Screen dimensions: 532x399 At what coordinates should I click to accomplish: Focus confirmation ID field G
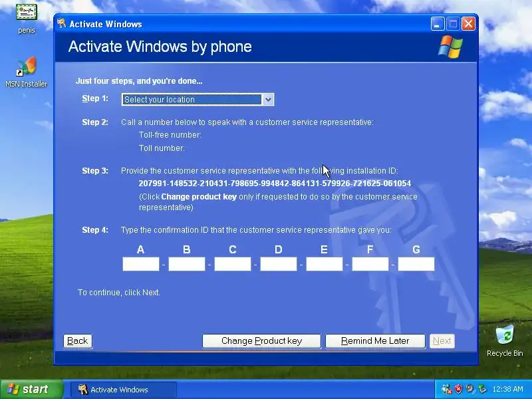pos(416,264)
